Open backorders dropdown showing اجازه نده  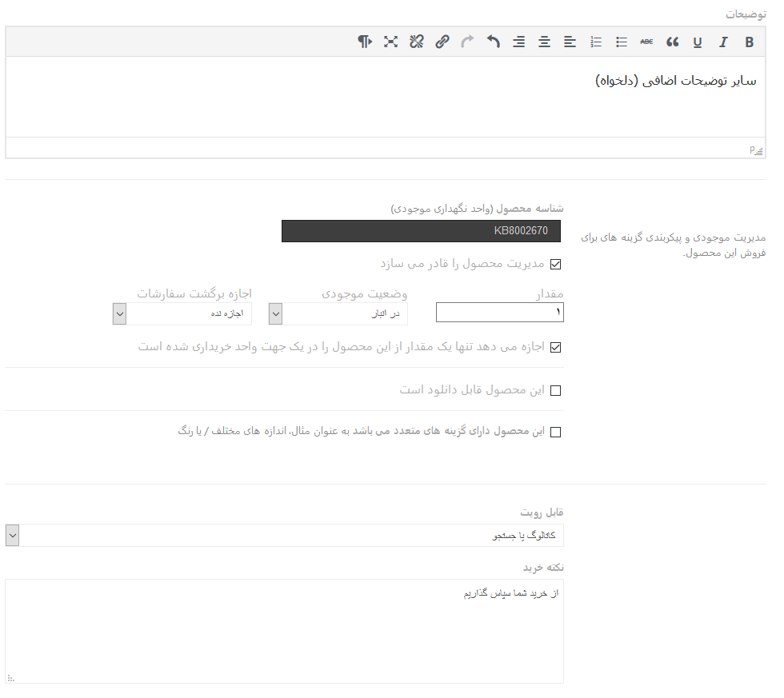(x=182, y=313)
